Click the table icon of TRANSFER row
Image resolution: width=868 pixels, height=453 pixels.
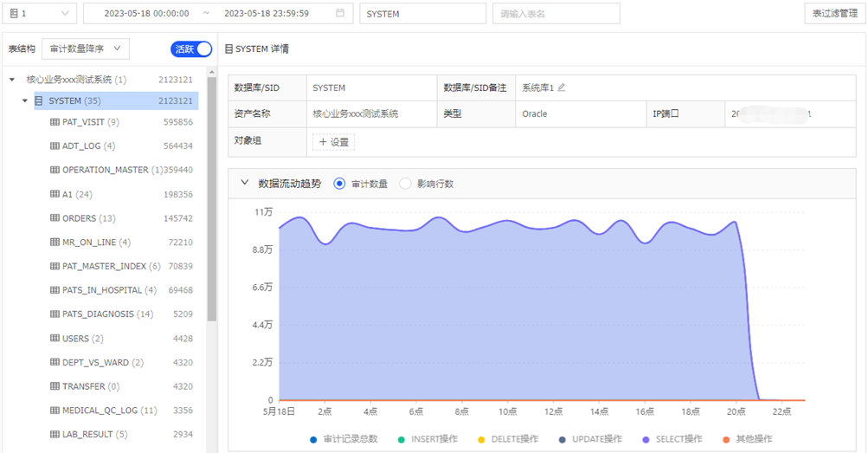coord(55,386)
